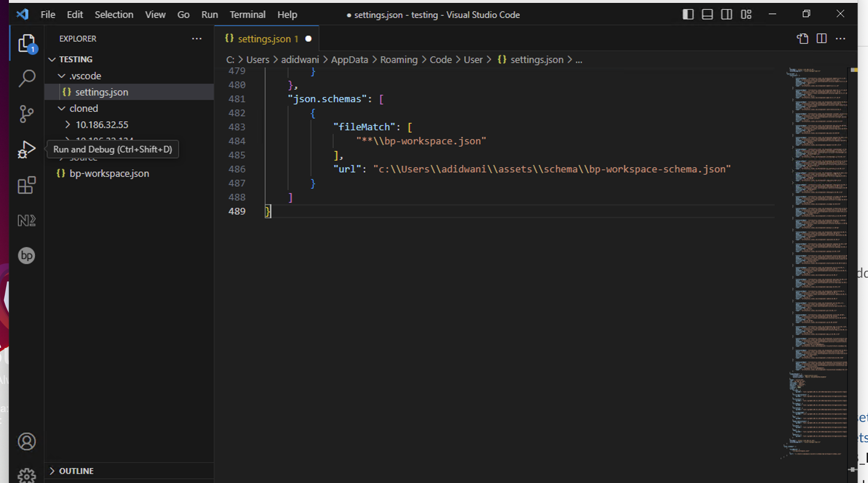Image resolution: width=868 pixels, height=483 pixels.
Task: Open the Source Control view
Action: (26, 114)
